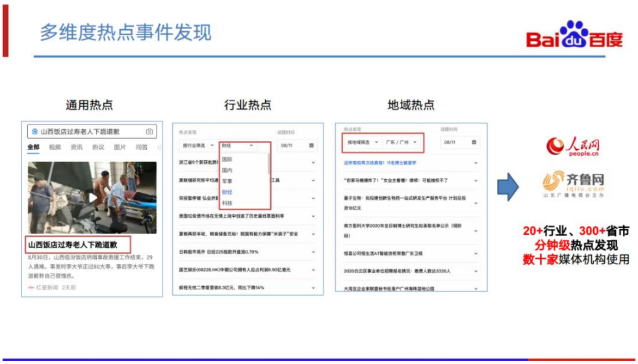Open news 南方医科大学2020年全日制博士研究生拟录取名单公示

click(403, 231)
